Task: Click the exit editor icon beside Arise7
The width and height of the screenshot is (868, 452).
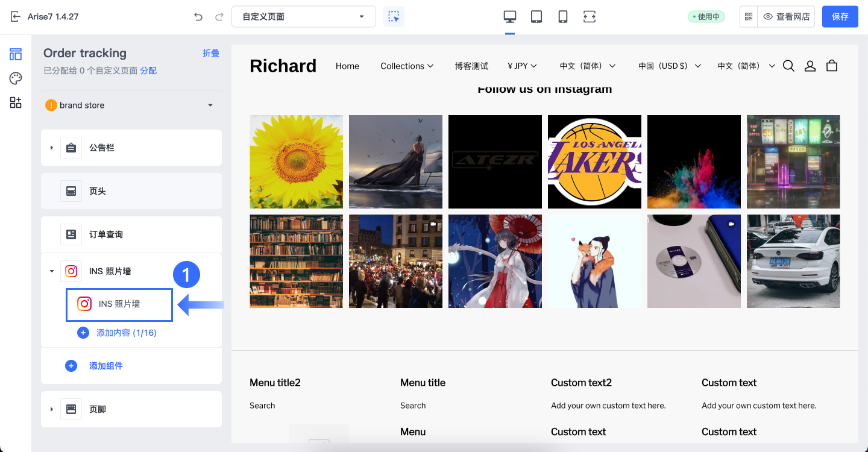Action: 16,17
